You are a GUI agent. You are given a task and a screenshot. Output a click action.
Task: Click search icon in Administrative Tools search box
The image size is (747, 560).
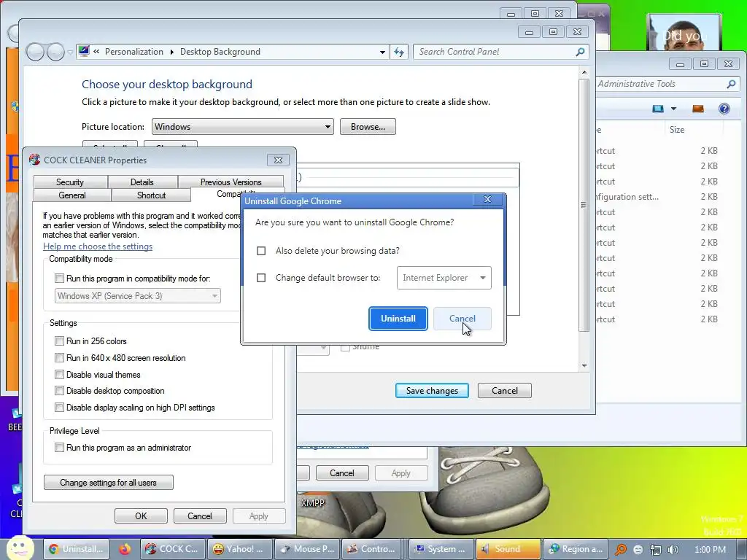click(731, 84)
